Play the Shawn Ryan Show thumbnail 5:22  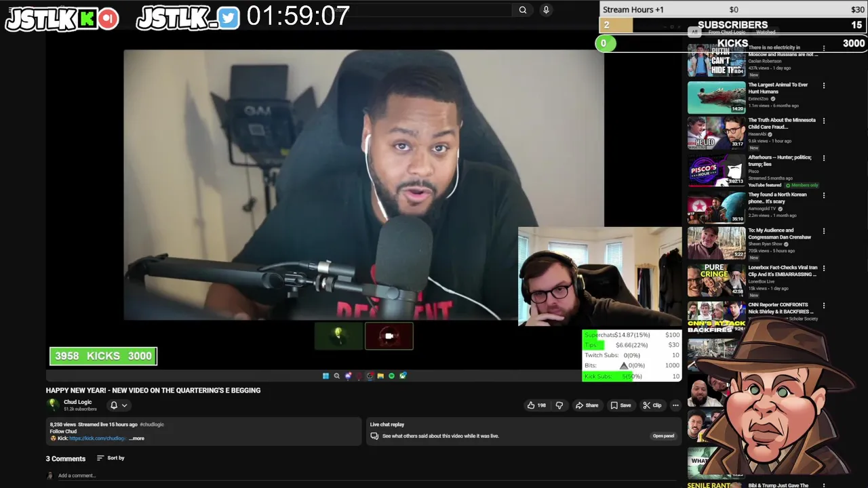[x=716, y=243]
